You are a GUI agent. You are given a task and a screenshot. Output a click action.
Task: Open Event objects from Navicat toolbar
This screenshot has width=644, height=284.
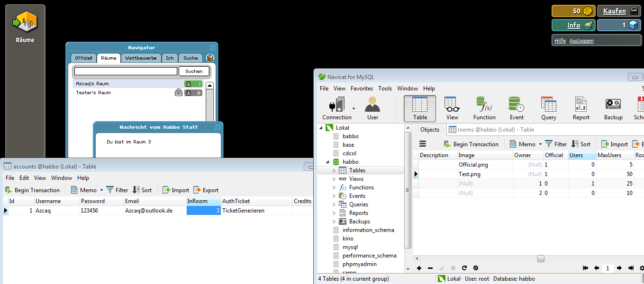tap(517, 108)
